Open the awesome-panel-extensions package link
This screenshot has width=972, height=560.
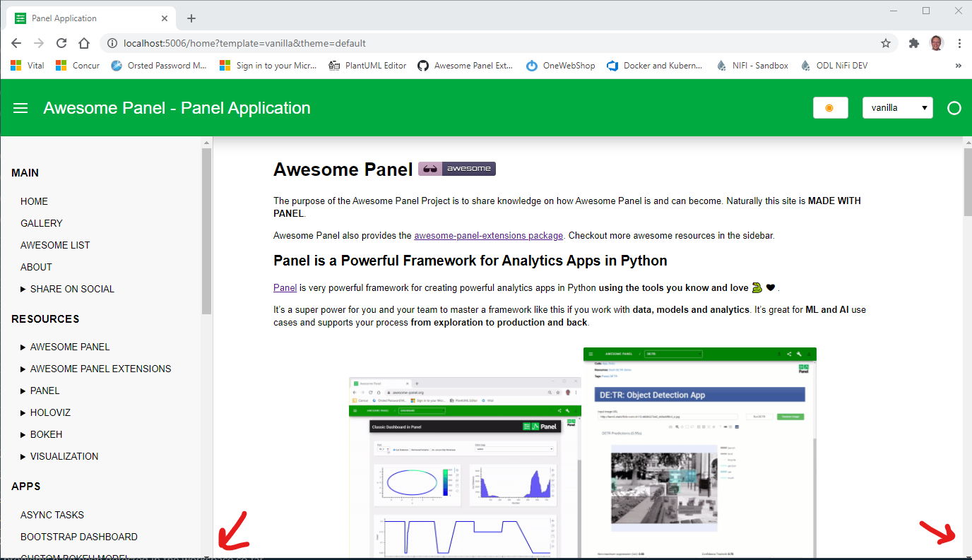(488, 235)
